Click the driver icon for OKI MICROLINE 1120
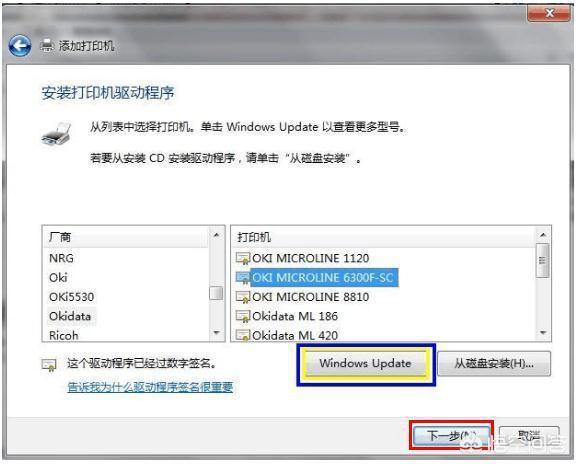576x464 pixels. [x=243, y=258]
